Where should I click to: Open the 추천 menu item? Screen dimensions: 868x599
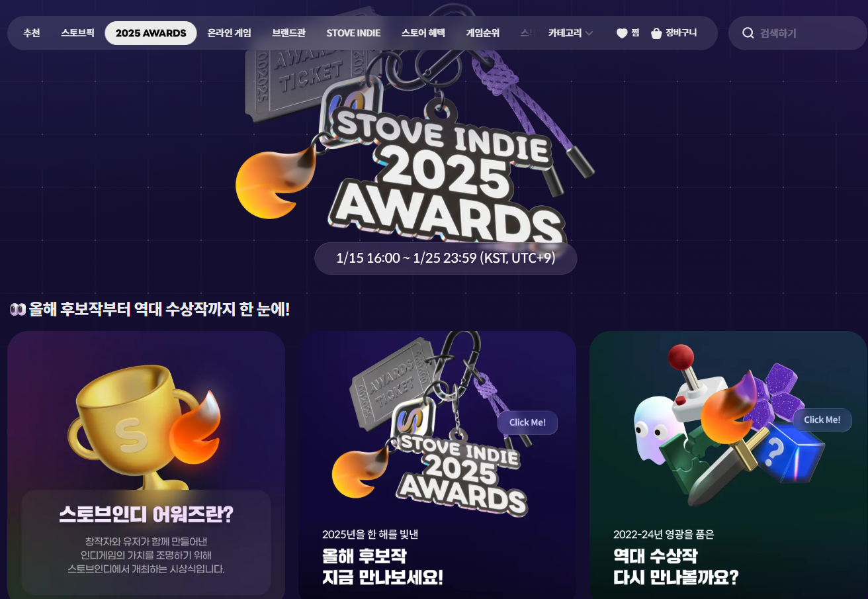click(x=32, y=33)
